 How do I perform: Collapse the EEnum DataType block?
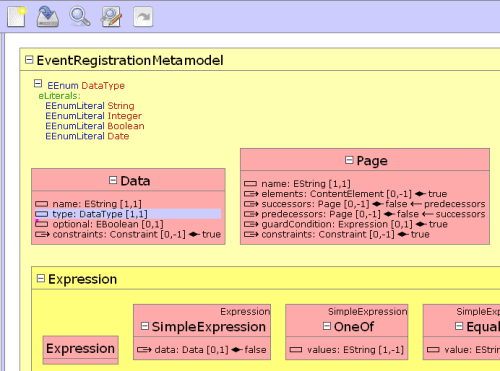(x=38, y=83)
